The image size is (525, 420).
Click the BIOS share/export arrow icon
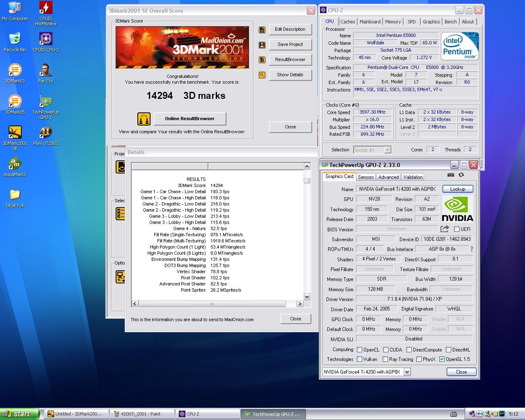point(445,229)
